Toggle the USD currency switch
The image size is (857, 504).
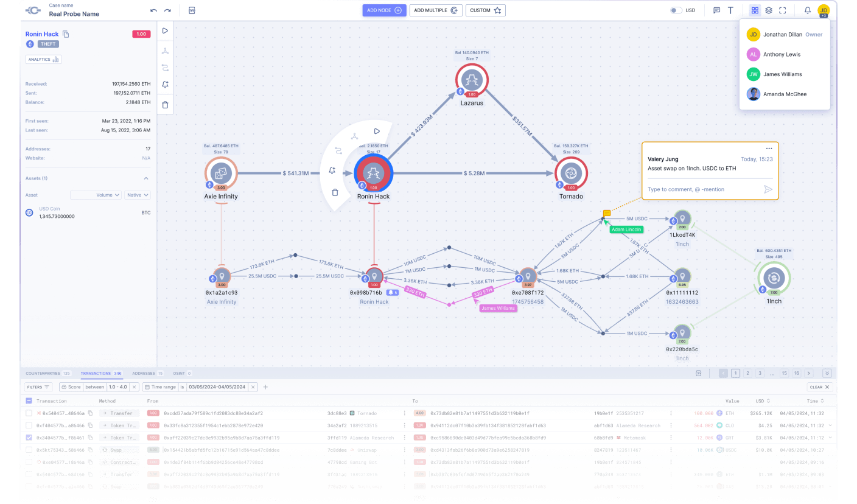tap(676, 10)
